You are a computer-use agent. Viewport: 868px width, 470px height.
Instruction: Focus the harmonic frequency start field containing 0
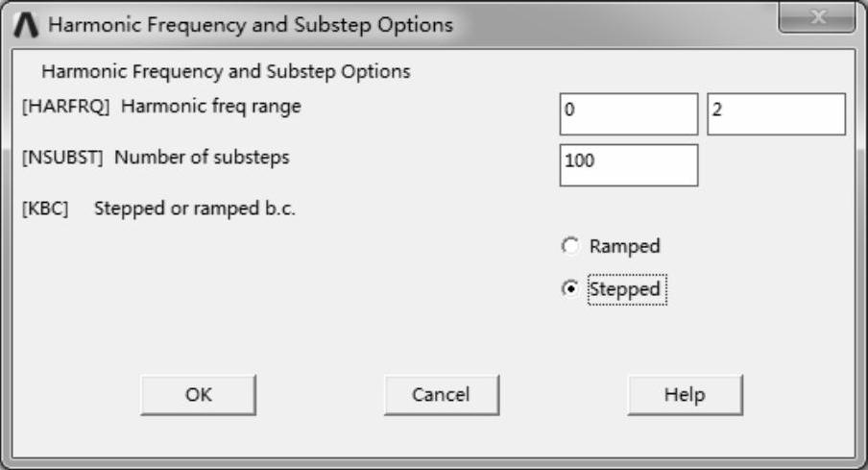point(628,114)
